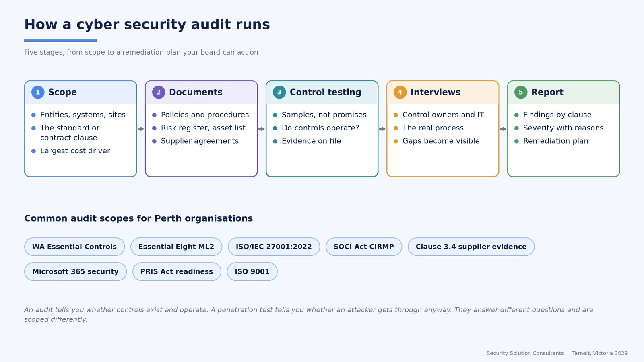644x362 pixels.
Task: Click 'Tarneit, Victoria 3029' in the footer
Action: (x=600, y=353)
